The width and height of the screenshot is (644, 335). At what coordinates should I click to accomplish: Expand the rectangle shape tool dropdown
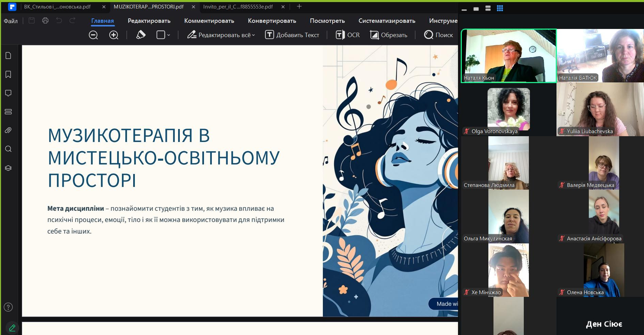(169, 35)
